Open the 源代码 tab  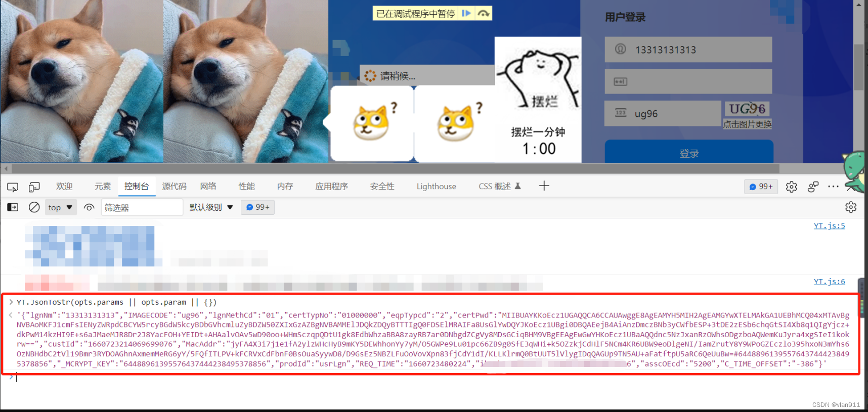tap(175, 187)
